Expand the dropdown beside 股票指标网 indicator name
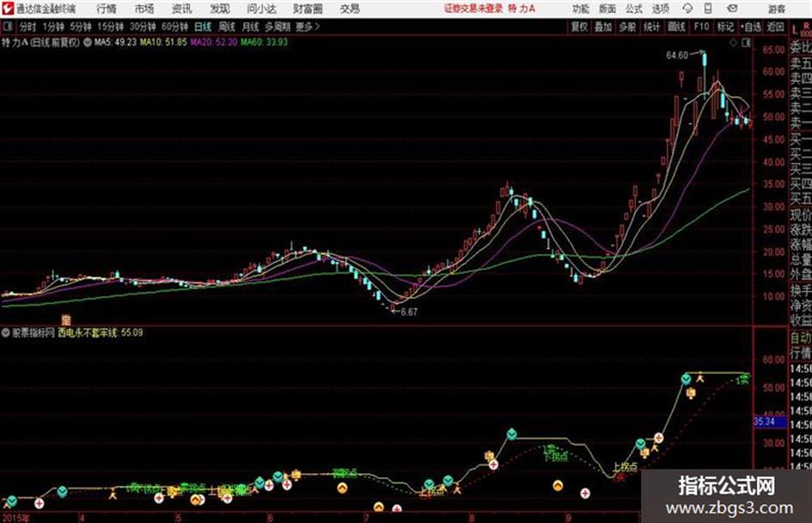Screen dimensions: 812x523 6,333
